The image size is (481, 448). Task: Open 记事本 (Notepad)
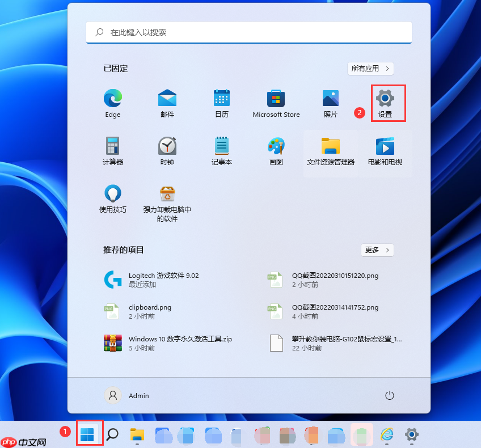coord(221,149)
